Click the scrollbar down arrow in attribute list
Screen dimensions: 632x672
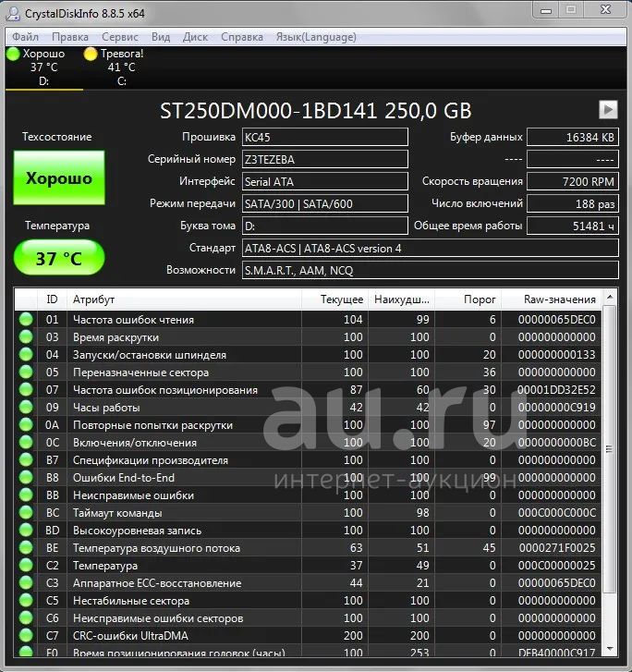click(610, 648)
